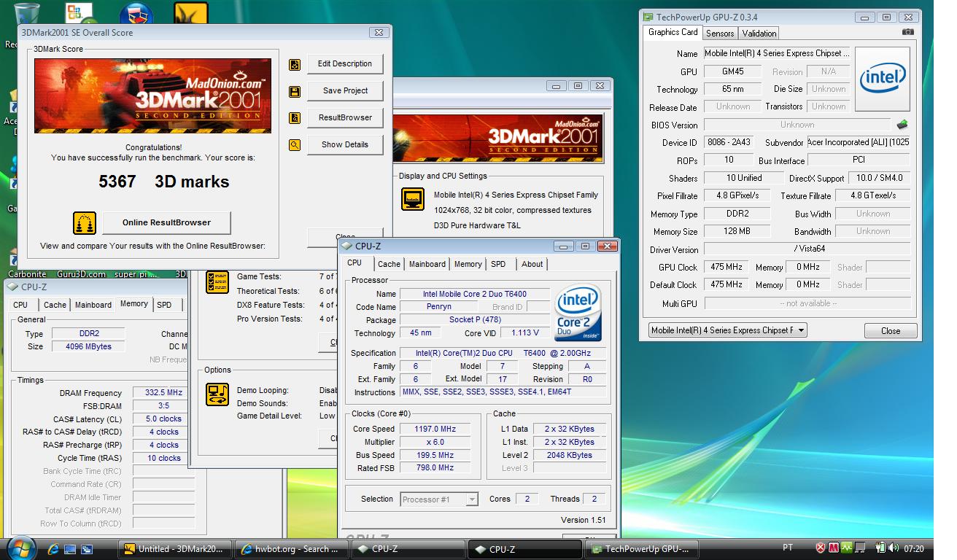Open SPD tab in the memory CPU-Z window
The image size is (957, 560).
pyautogui.click(x=164, y=305)
